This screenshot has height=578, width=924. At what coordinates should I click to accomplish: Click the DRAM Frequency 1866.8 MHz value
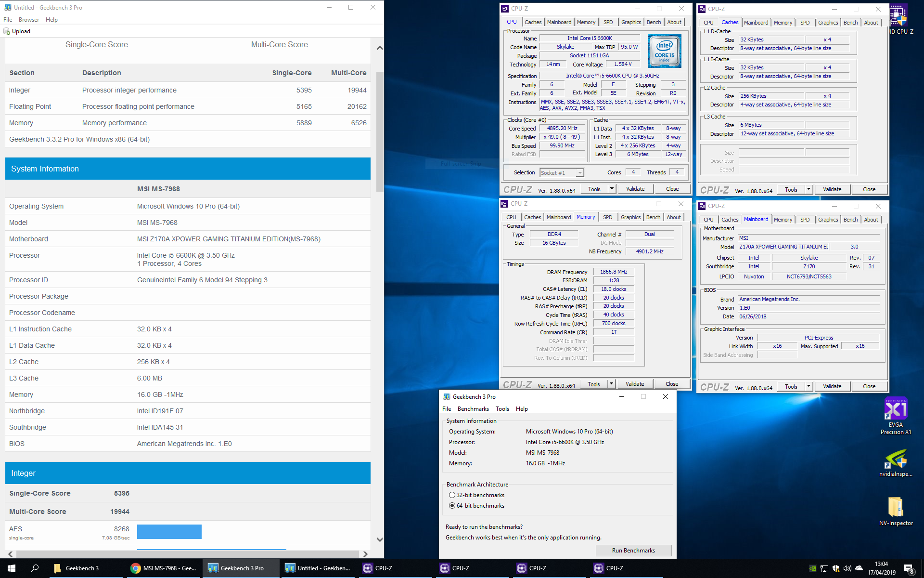click(x=614, y=272)
